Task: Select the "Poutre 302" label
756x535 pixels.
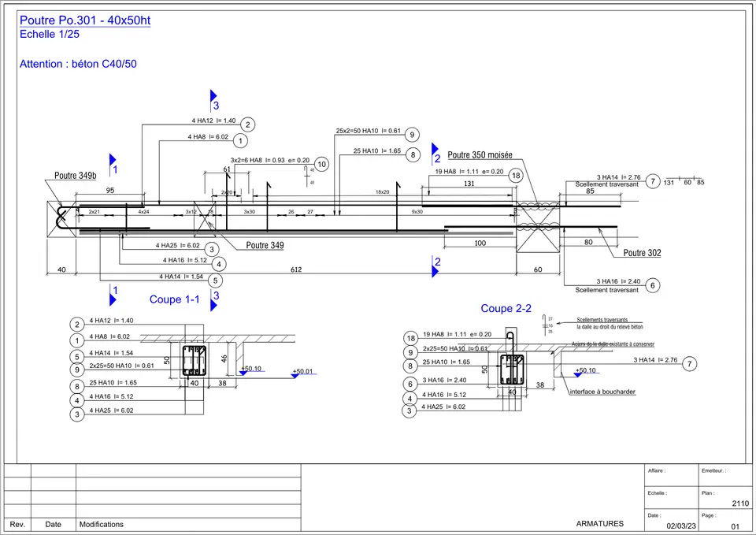Action: click(x=643, y=253)
